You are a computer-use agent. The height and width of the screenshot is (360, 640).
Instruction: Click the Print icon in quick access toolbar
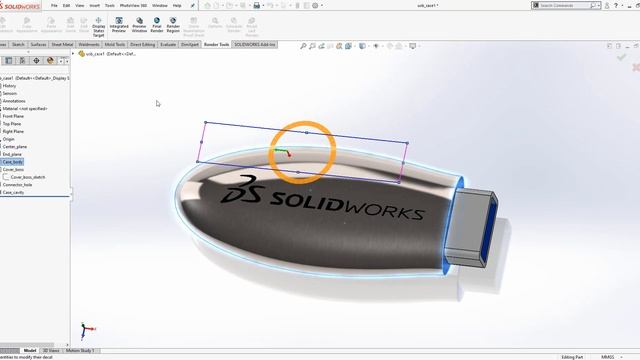coord(256,5)
